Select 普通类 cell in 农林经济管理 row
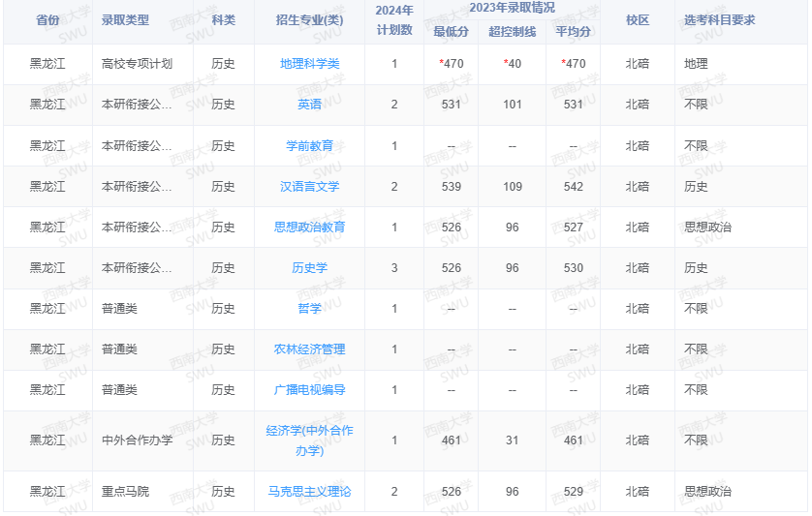812x516 pixels. click(119, 349)
